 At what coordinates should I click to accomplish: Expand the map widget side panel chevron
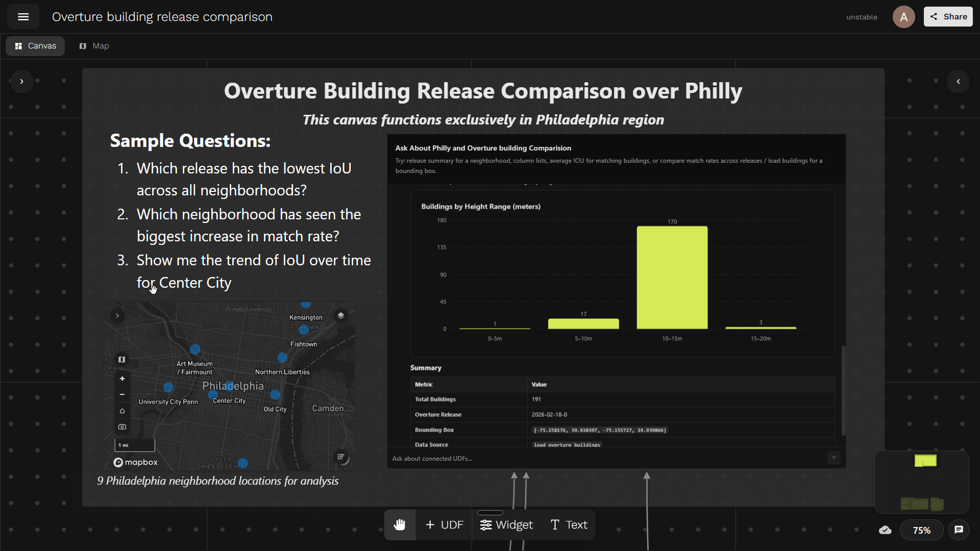117,316
